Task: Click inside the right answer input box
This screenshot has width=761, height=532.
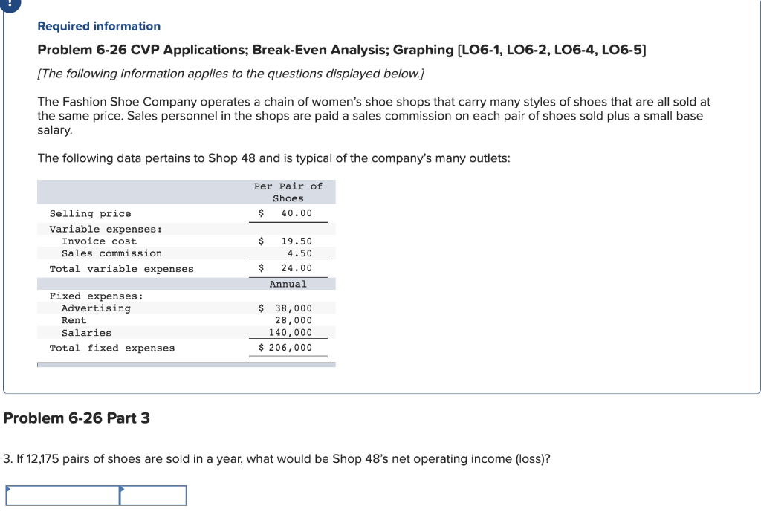Action: coord(152,495)
